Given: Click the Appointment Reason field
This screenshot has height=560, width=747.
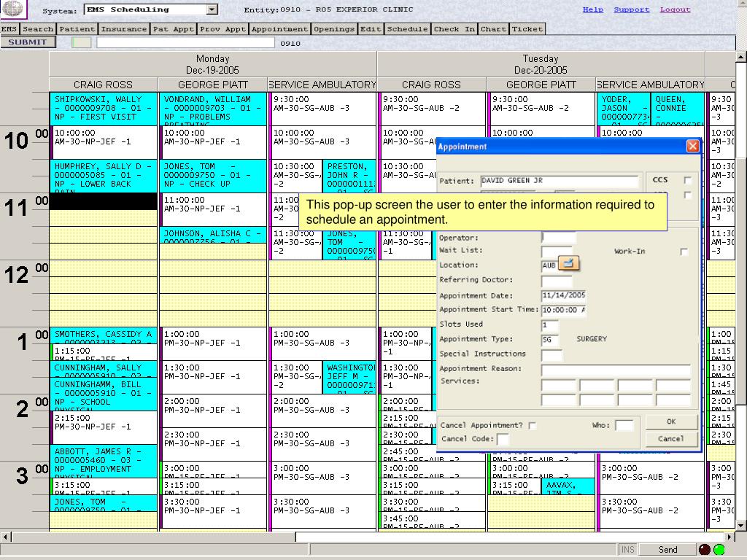Looking at the screenshot, I should [x=616, y=369].
